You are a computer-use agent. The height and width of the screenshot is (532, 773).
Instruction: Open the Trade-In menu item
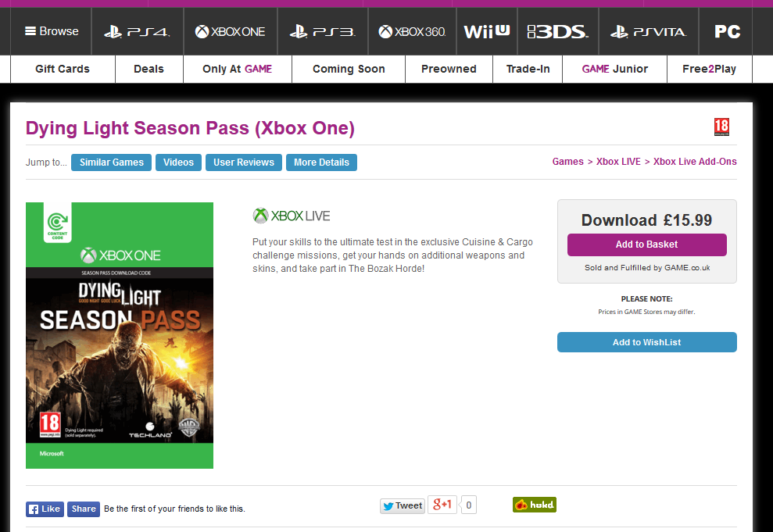click(528, 69)
